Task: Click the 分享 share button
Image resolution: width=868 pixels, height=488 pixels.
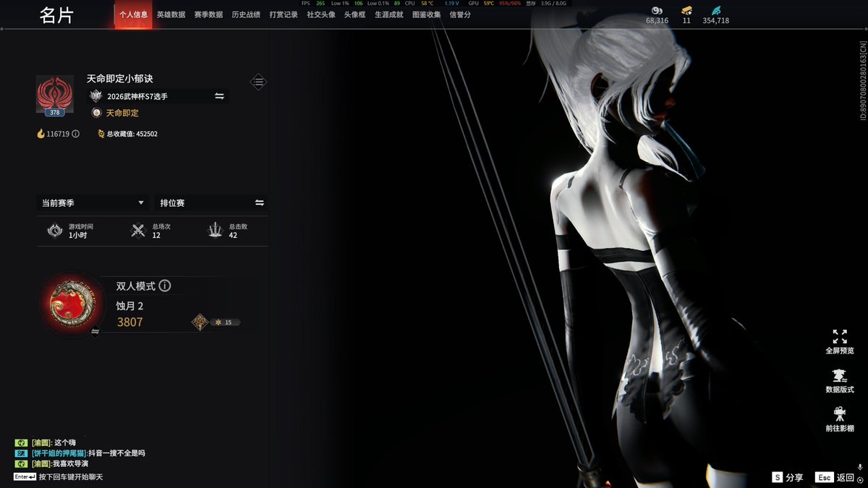Action: coord(788,477)
